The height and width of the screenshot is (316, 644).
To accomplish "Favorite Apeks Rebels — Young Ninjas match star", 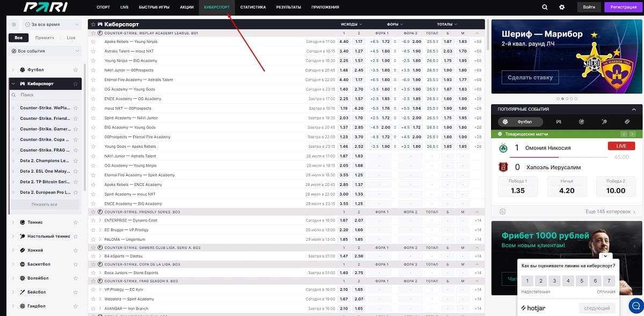I will click(x=93, y=41).
